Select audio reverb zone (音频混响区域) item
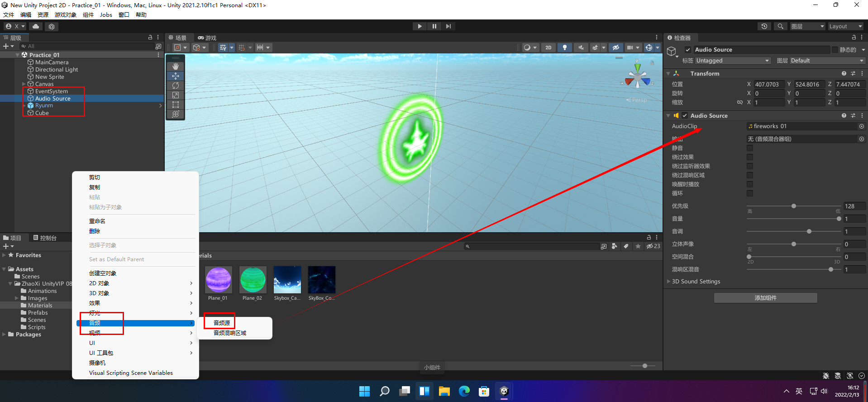This screenshot has height=402, width=868. tap(230, 333)
